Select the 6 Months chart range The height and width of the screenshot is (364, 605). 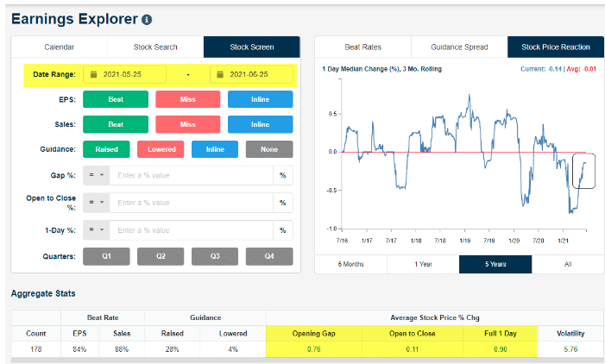point(350,264)
